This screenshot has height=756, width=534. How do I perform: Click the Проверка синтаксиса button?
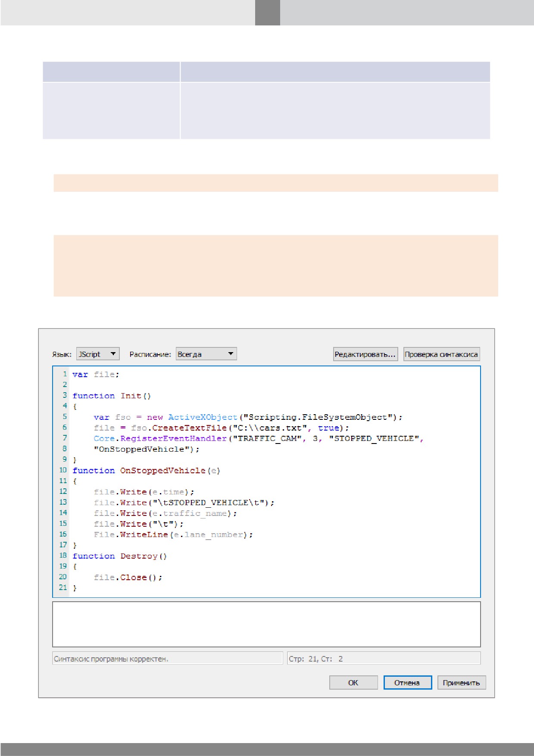click(x=441, y=354)
